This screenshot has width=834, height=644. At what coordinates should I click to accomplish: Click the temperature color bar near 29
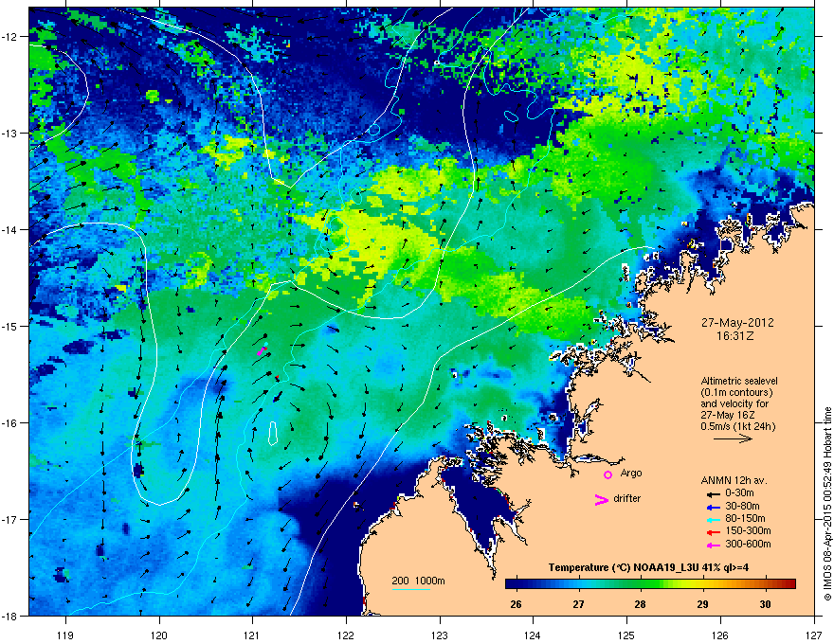(703, 584)
